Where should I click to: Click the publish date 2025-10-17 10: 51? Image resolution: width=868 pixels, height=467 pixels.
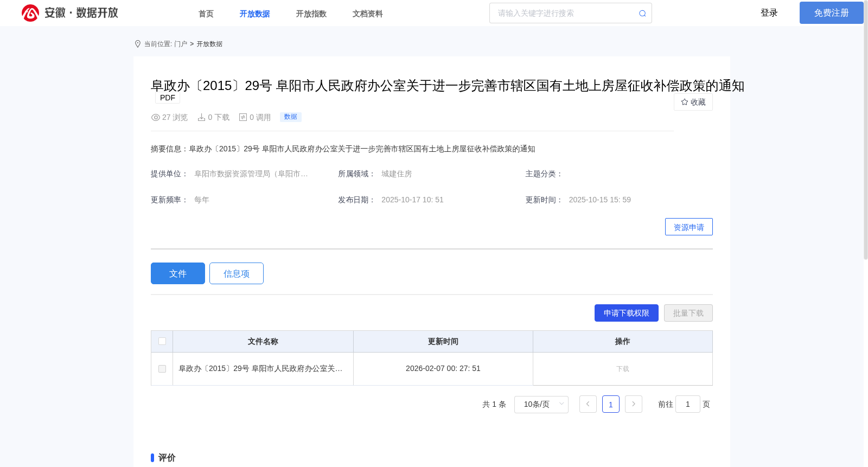(412, 200)
